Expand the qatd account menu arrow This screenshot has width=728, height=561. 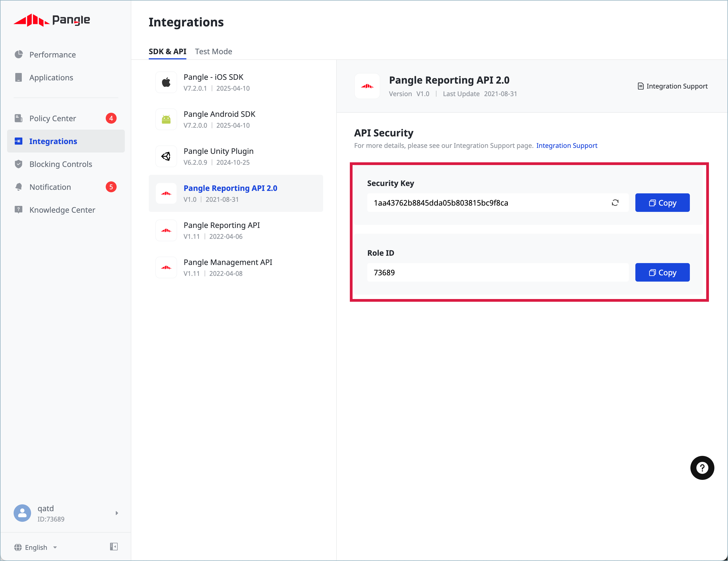(117, 513)
